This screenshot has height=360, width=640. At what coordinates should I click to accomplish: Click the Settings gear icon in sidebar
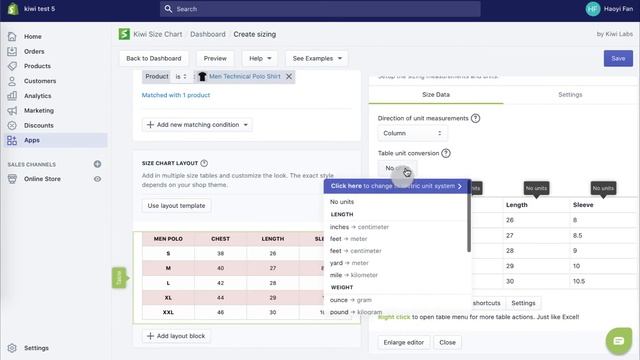[x=12, y=348]
